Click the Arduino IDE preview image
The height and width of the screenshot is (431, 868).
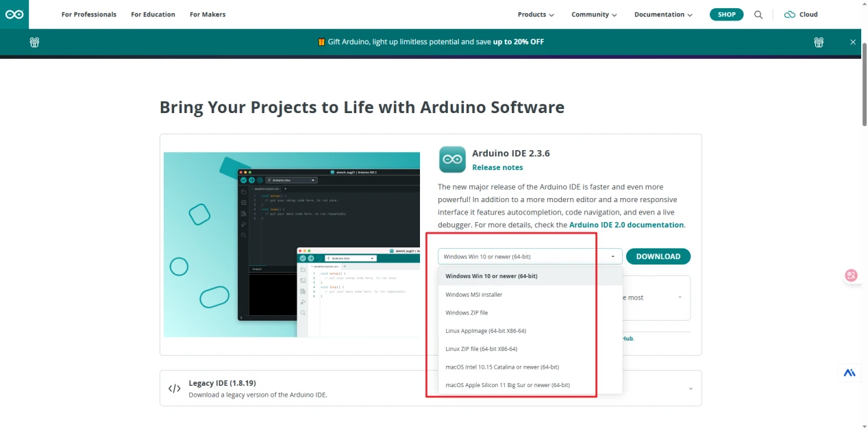click(292, 245)
